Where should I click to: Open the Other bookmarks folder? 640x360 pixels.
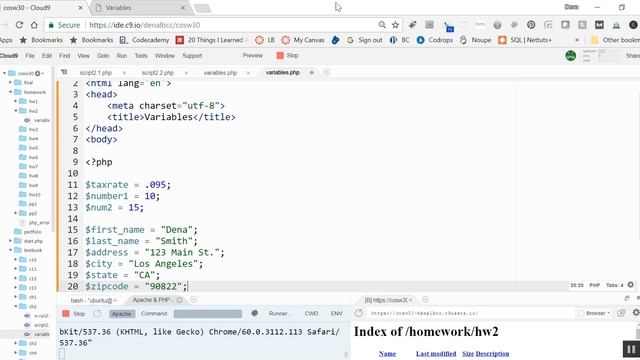pyautogui.click(x=616, y=40)
